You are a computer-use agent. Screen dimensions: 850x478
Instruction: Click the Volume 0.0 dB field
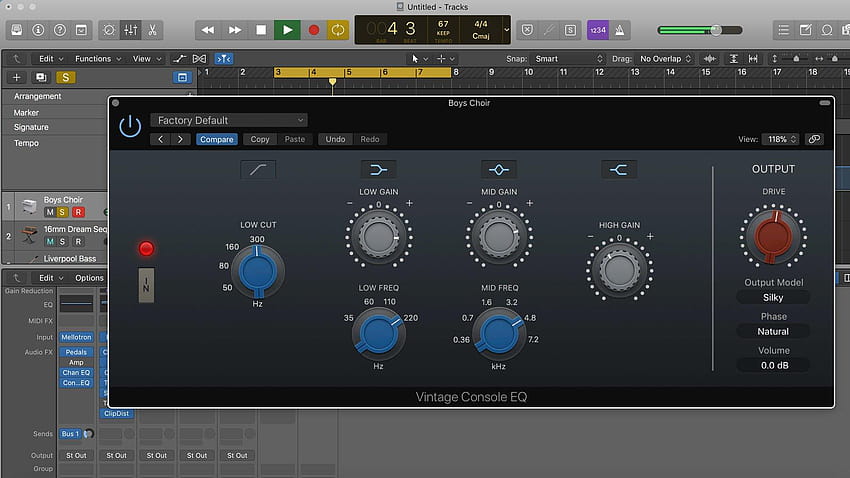[774, 365]
